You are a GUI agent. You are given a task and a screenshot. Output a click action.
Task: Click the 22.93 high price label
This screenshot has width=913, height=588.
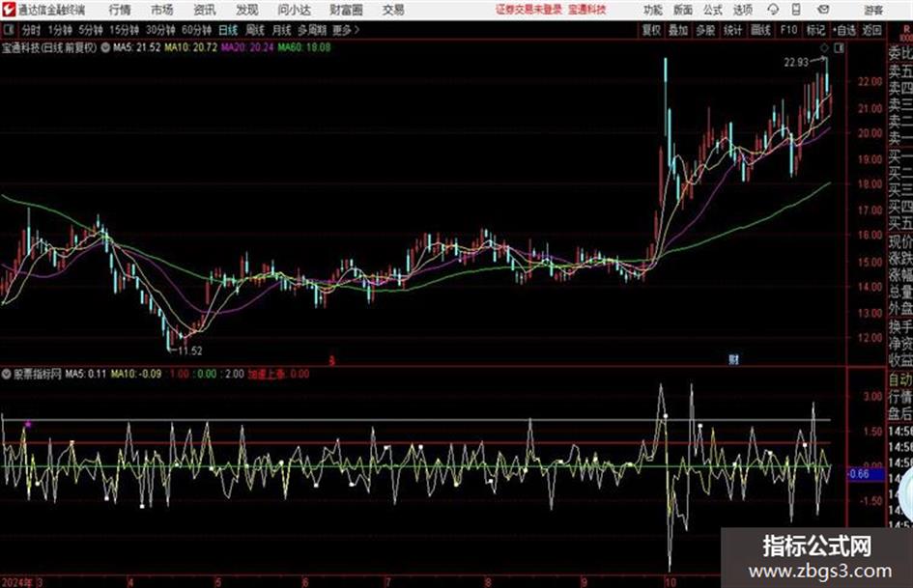[x=796, y=63]
